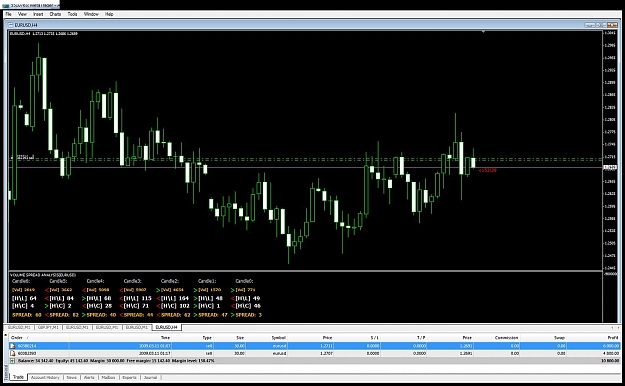Image resolution: width=625 pixels, height=386 pixels.
Task: Click the EURUSD,H4 chart window icon
Action: (x=11, y=25)
